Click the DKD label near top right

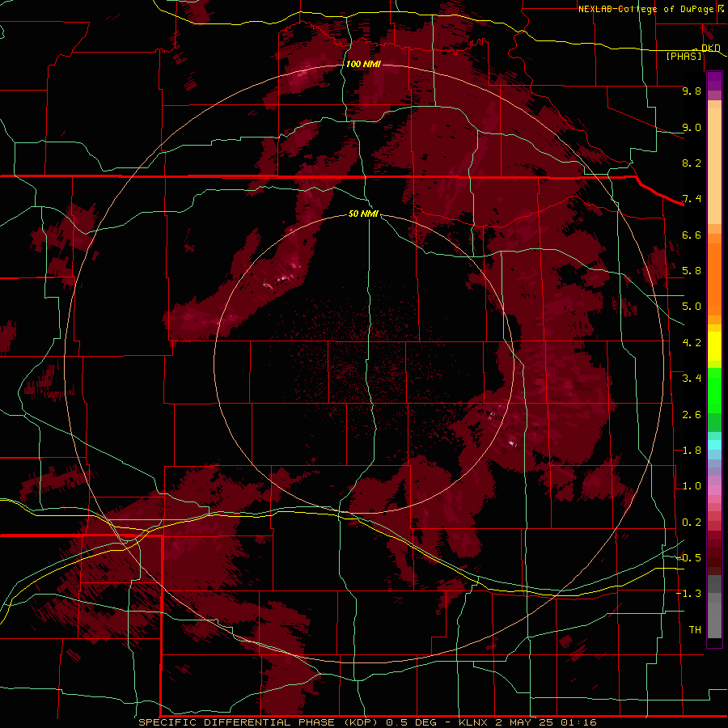point(711,48)
